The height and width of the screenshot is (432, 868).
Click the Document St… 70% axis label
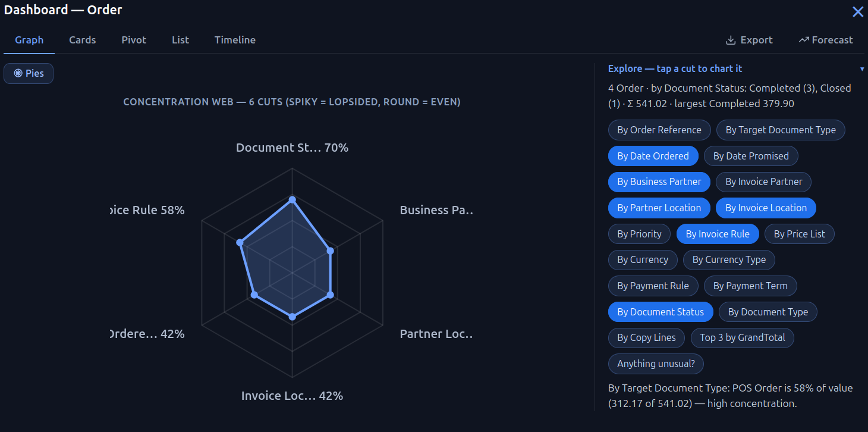pyautogui.click(x=292, y=148)
